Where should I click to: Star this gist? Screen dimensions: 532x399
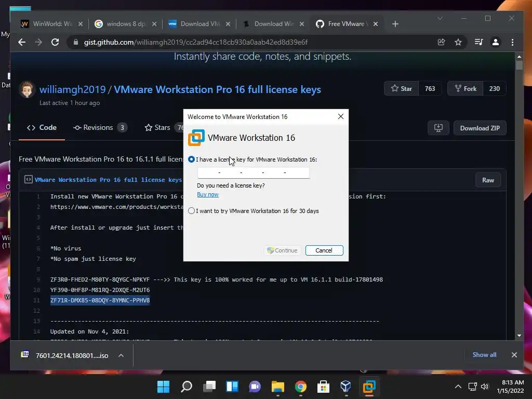pyautogui.click(x=402, y=88)
